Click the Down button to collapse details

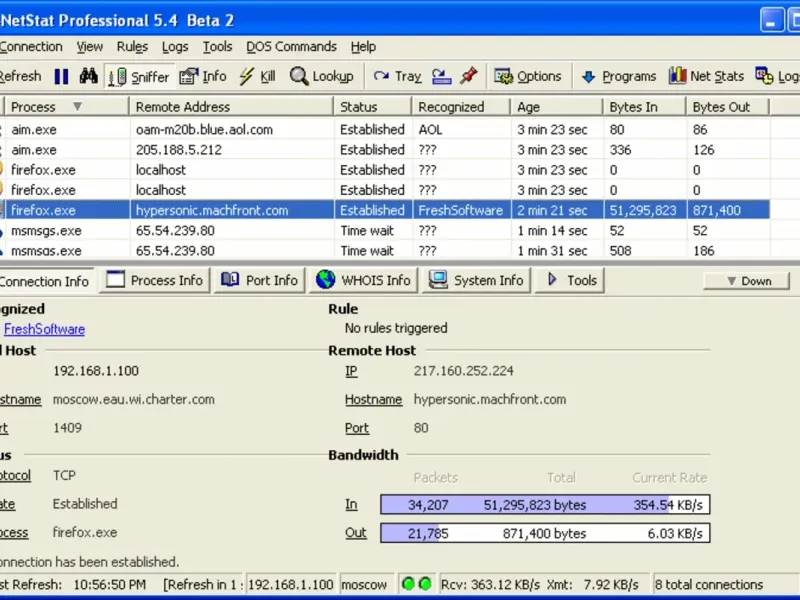(x=746, y=281)
